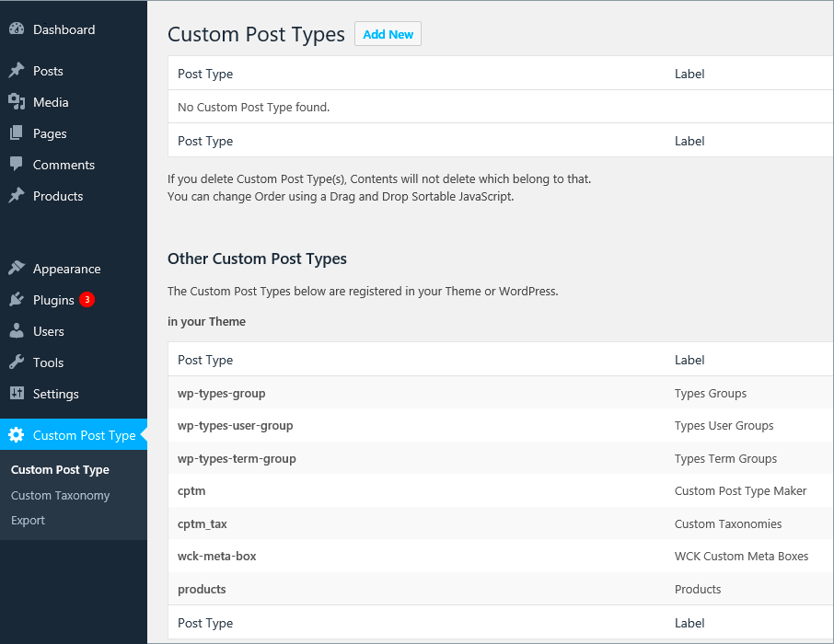The image size is (834, 644).
Task: Click the Types Groups label
Action: click(x=710, y=394)
